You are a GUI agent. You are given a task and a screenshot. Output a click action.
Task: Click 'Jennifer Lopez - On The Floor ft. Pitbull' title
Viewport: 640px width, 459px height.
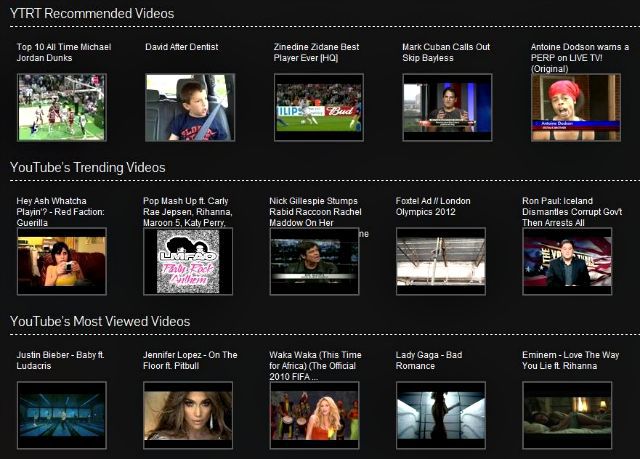(190, 360)
